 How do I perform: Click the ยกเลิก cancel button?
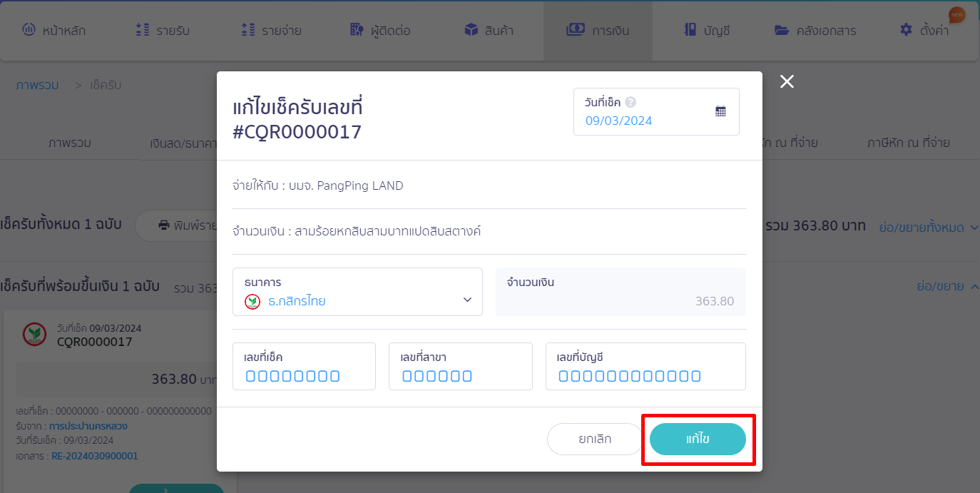pyautogui.click(x=595, y=439)
